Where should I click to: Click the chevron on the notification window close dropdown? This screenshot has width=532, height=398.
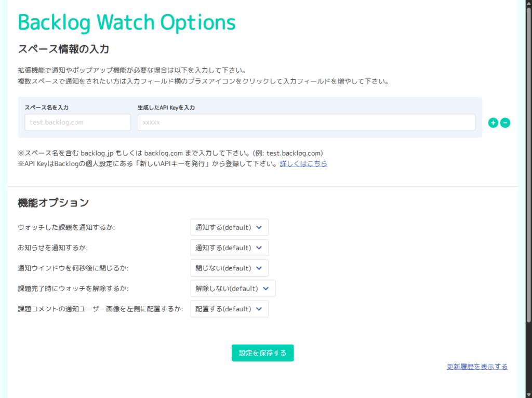tap(259, 268)
